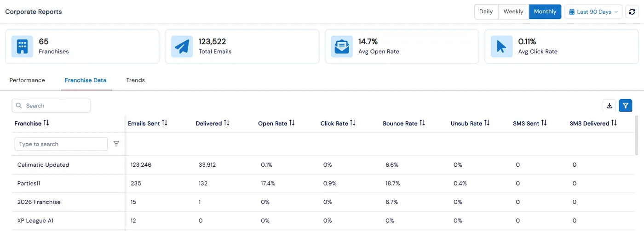This screenshot has height=231, width=644.
Task: Click the Avg Click Rate cursor icon
Action: pyautogui.click(x=501, y=46)
